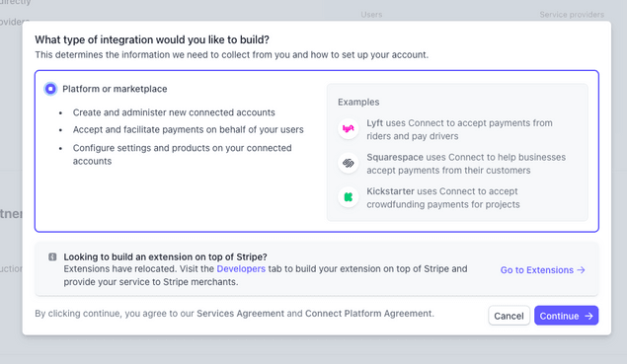Click the Kickstarter logo icon
The width and height of the screenshot is (627, 364).
tap(349, 197)
